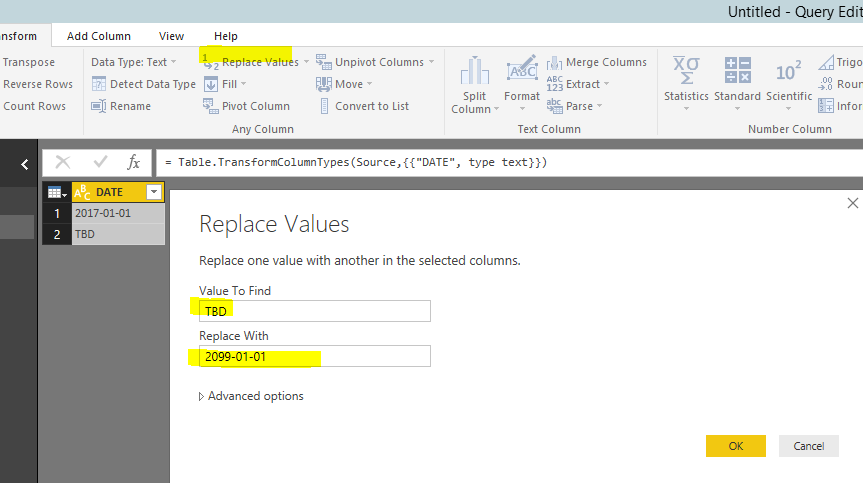Click the Pivot Column icon
This screenshot has height=483, width=863.
pos(211,106)
